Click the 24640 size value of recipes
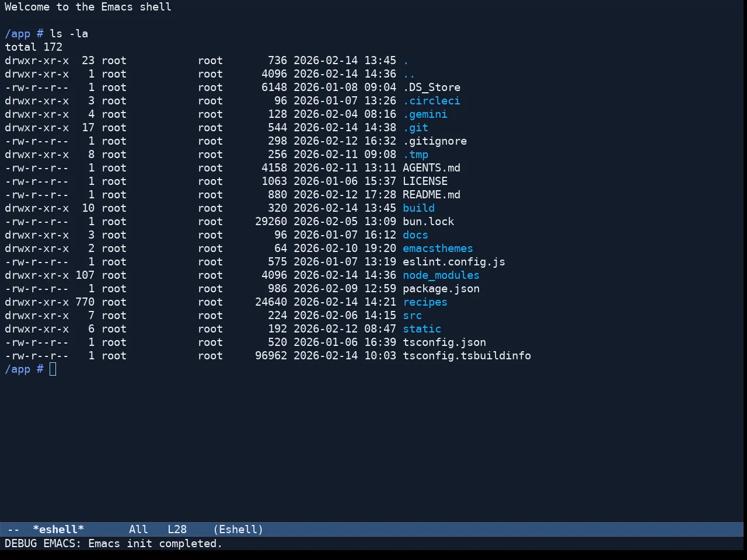The image size is (747, 560). pyautogui.click(x=271, y=302)
